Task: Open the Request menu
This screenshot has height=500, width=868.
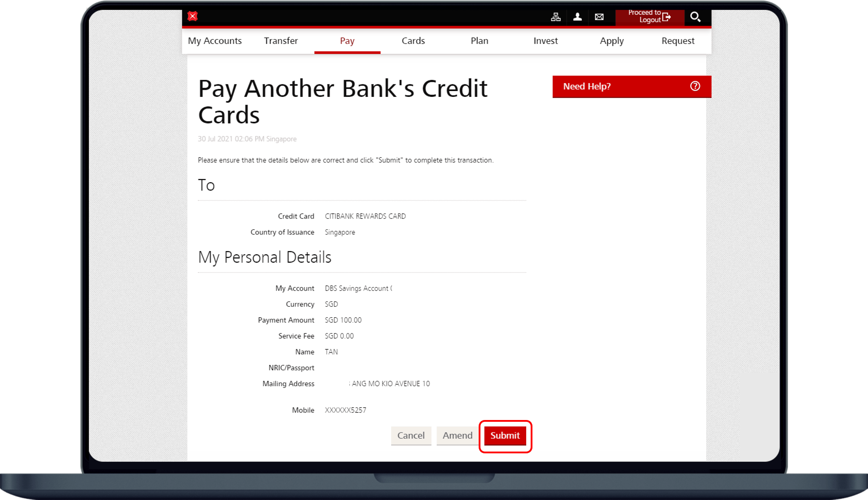Action: pyautogui.click(x=678, y=41)
